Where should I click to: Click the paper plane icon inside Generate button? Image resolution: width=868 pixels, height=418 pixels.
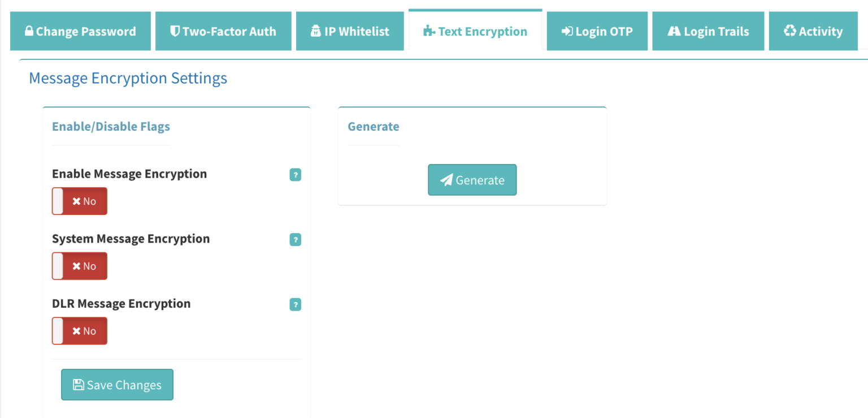click(x=447, y=179)
